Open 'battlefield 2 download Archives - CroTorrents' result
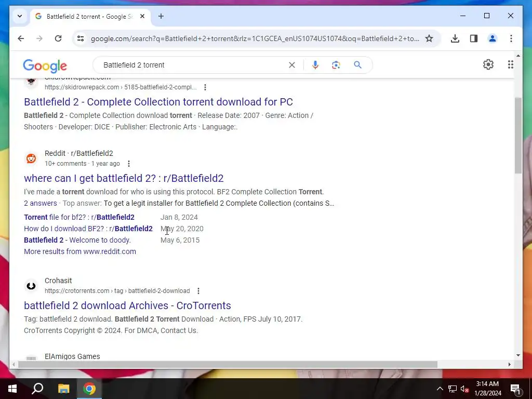 [128, 305]
